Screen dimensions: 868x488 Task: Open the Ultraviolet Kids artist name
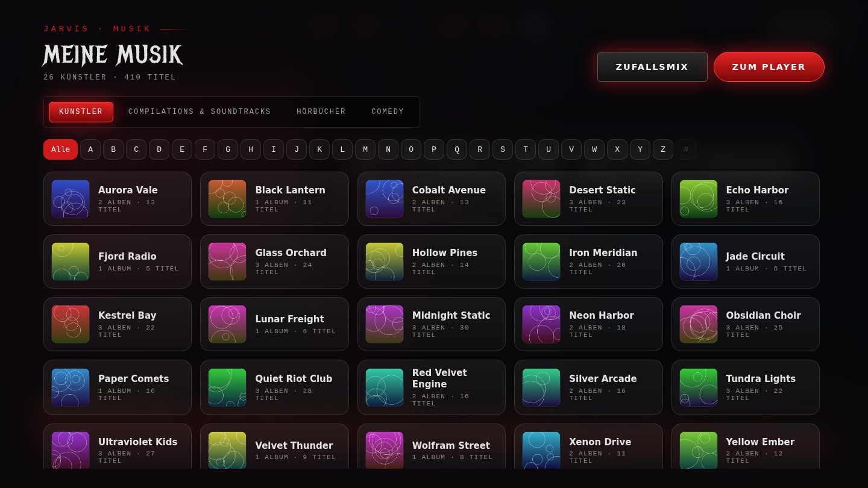pyautogui.click(x=138, y=442)
